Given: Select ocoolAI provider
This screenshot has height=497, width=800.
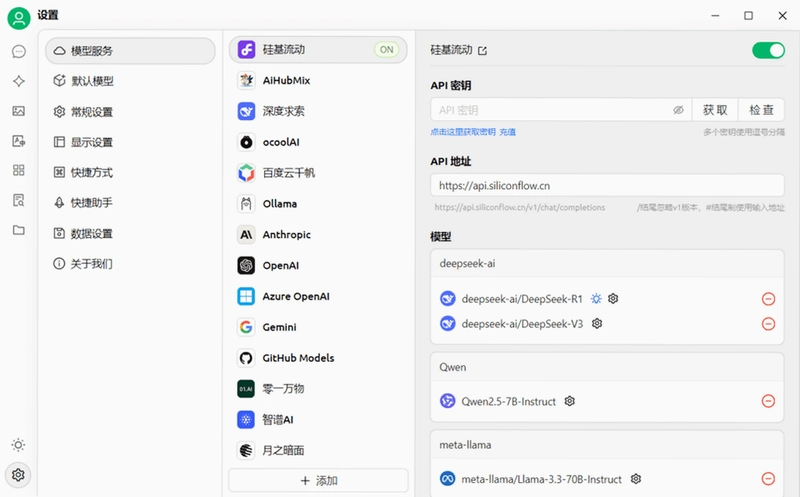Looking at the screenshot, I should click(x=318, y=142).
